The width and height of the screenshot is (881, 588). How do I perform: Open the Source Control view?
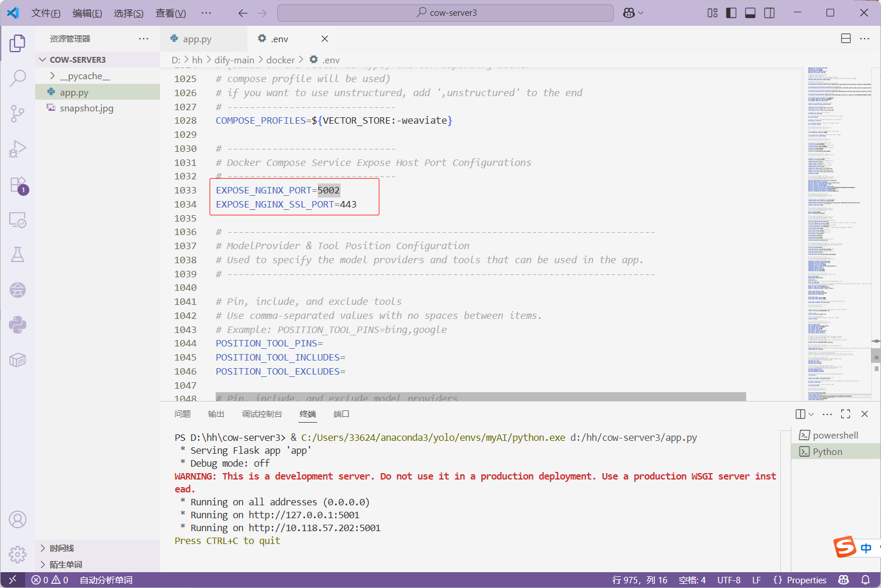click(18, 113)
